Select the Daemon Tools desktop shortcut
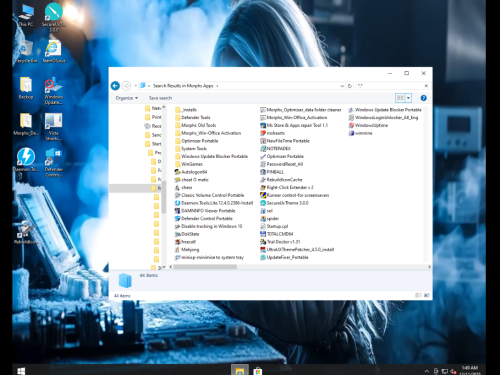The image size is (500, 375). click(26, 160)
